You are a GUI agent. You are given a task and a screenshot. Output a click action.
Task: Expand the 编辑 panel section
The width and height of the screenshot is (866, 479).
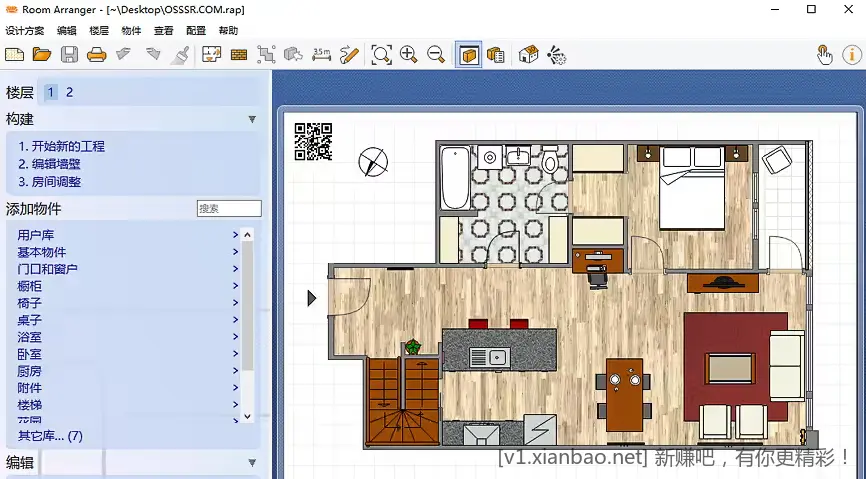tap(252, 463)
